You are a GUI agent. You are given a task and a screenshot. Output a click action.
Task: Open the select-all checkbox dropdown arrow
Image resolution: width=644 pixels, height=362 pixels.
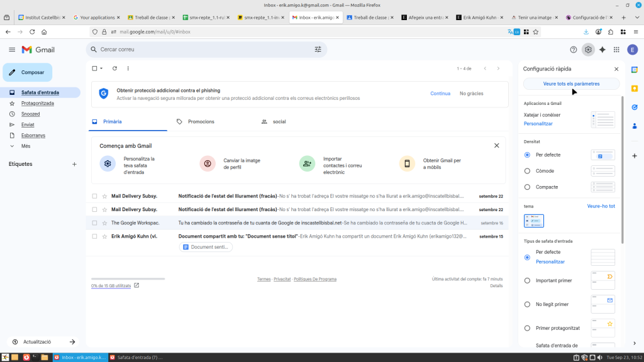point(101,69)
